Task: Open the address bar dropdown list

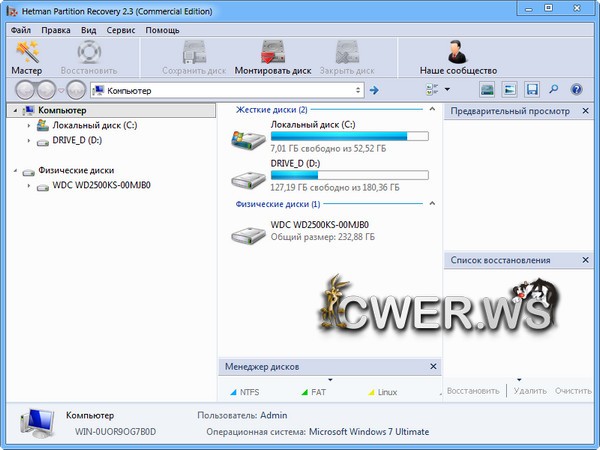Action: [358, 90]
